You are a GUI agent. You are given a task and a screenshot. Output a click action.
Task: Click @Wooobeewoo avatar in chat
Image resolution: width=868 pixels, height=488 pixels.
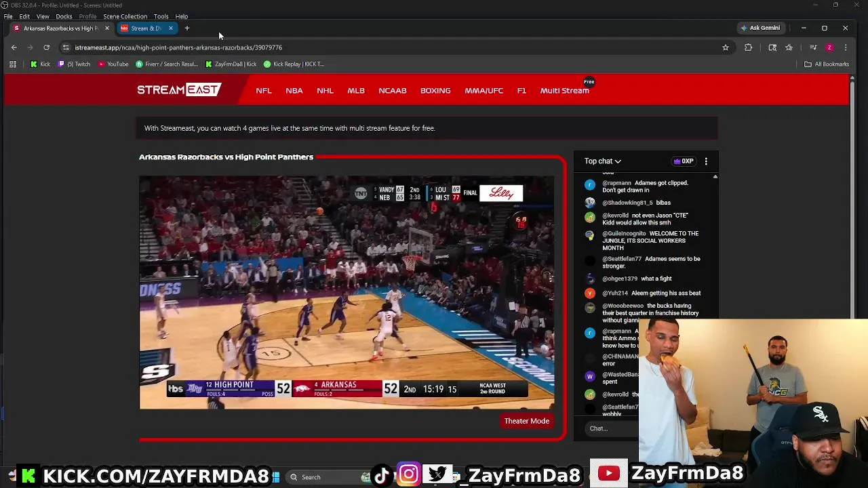click(590, 308)
